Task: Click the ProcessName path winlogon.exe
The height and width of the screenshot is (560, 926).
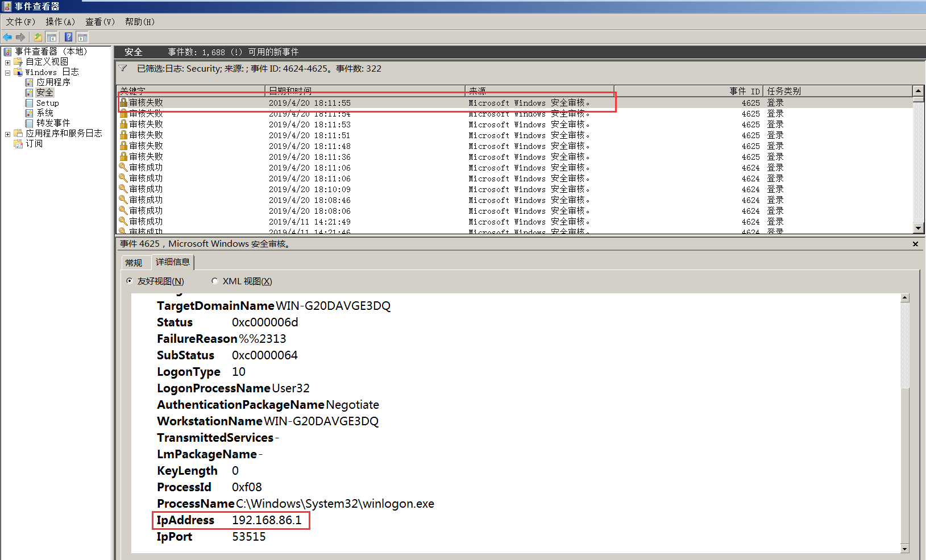Action: pos(335,504)
